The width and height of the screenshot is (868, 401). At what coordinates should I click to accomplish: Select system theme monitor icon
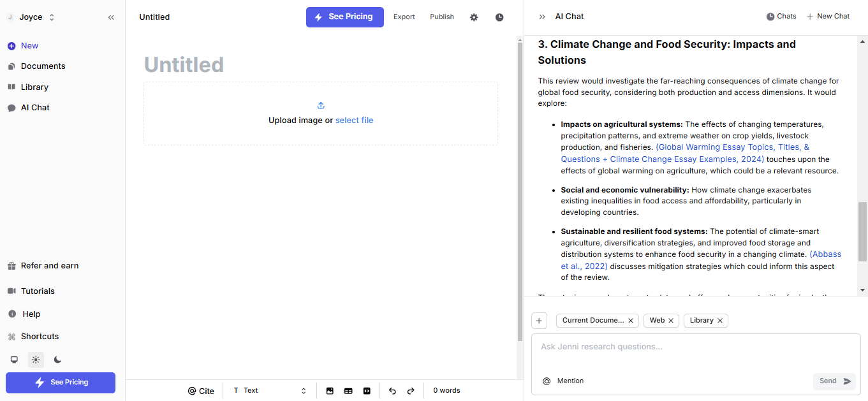point(14,360)
